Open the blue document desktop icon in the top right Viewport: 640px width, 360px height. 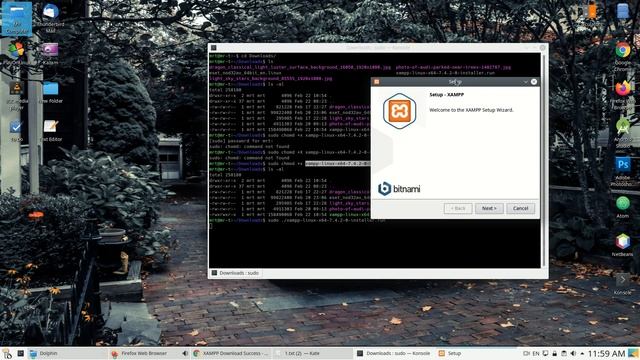click(623, 12)
